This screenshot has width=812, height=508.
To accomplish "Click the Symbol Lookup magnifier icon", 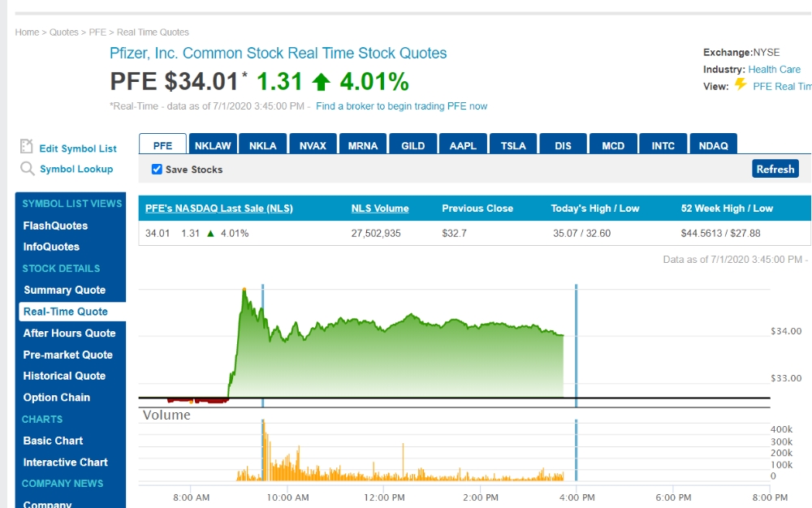I will click(27, 169).
